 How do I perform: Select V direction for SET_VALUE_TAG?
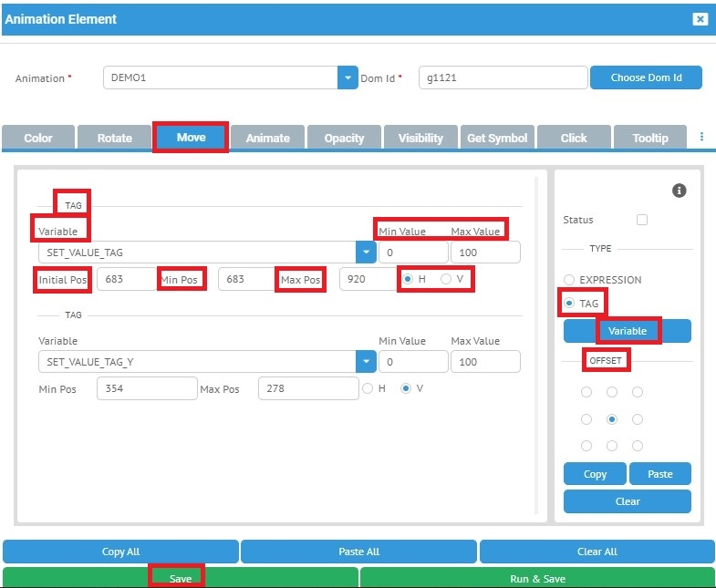446,279
